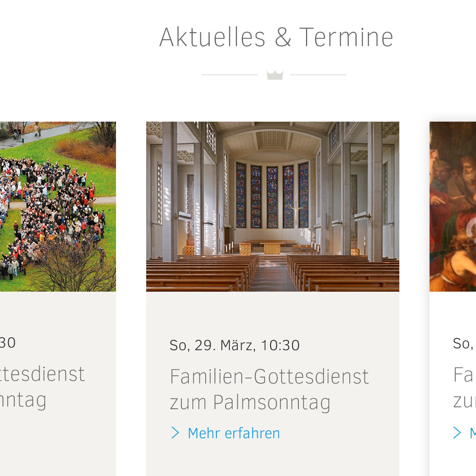
Task: Open the painting image on right card
Action: pyautogui.click(x=453, y=206)
